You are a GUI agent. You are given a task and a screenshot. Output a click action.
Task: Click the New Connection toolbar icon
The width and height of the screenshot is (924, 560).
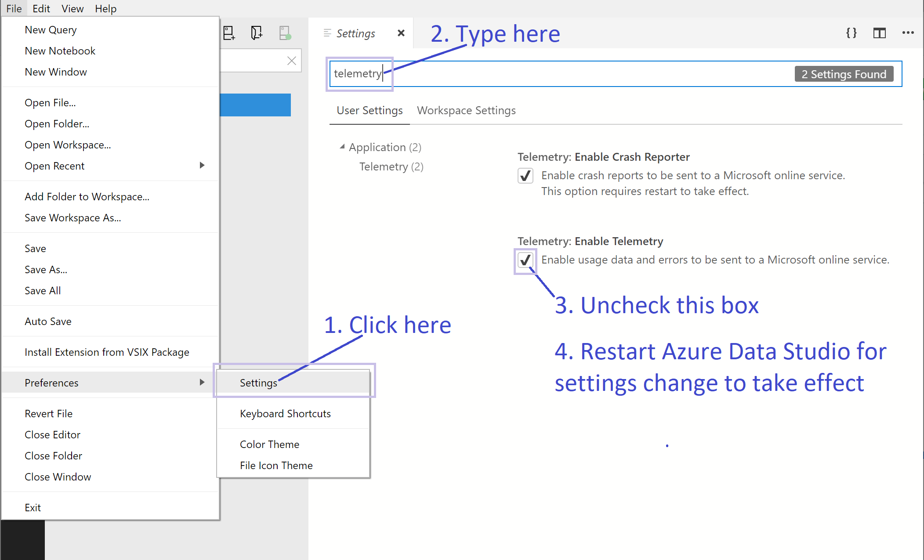pos(229,33)
